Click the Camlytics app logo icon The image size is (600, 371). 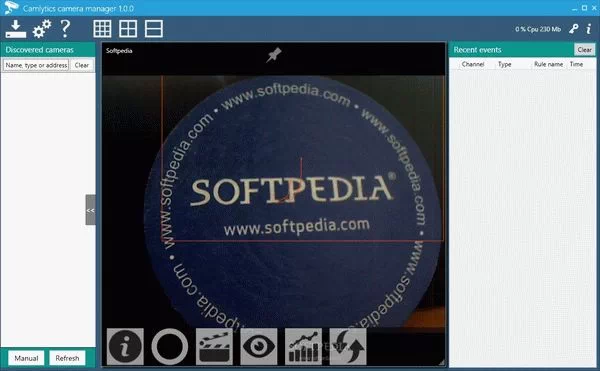coord(11,8)
